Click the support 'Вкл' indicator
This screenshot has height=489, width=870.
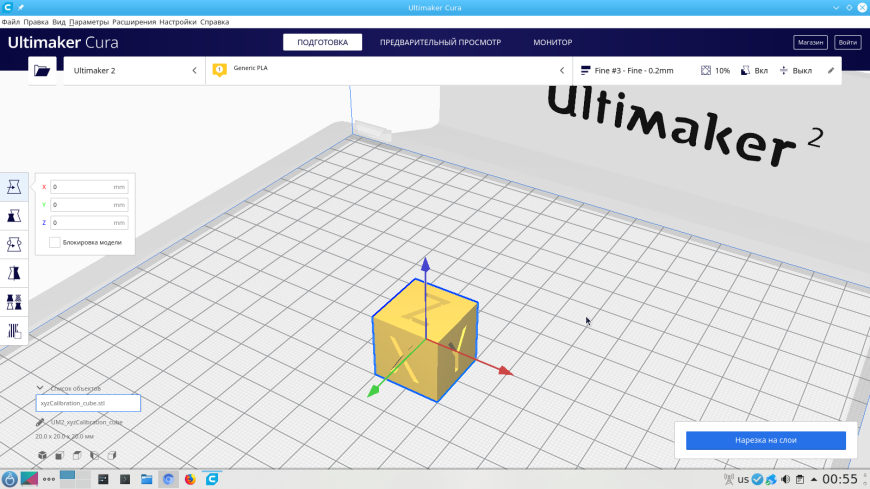(x=755, y=70)
